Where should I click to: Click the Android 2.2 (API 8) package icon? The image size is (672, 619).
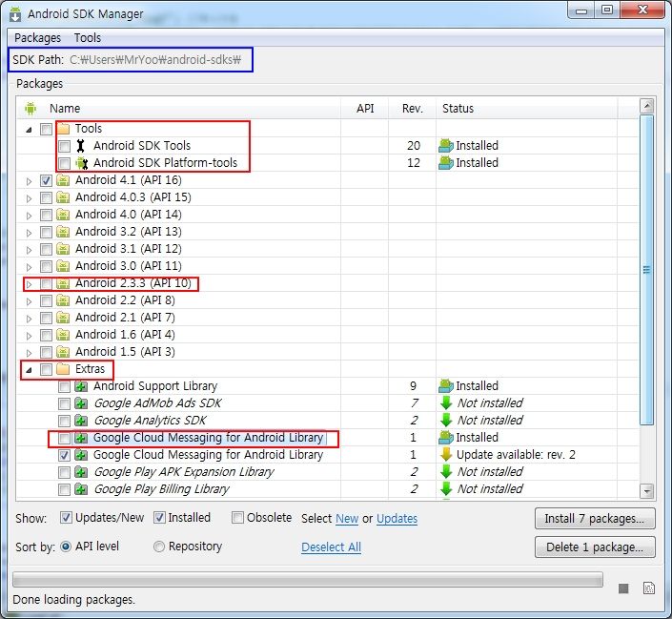click(x=63, y=300)
